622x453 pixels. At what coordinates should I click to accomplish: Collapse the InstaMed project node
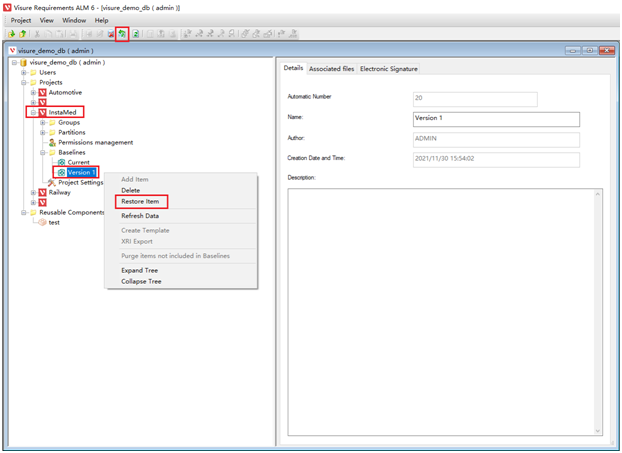[33, 113]
